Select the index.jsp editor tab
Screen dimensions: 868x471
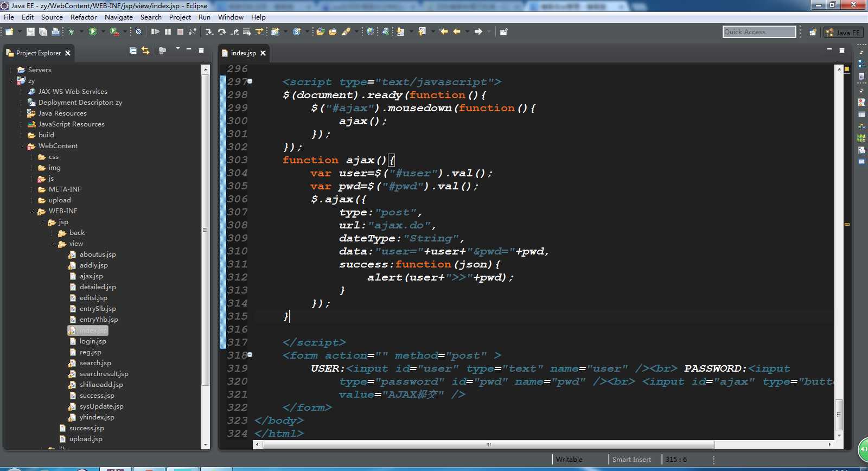[243, 53]
